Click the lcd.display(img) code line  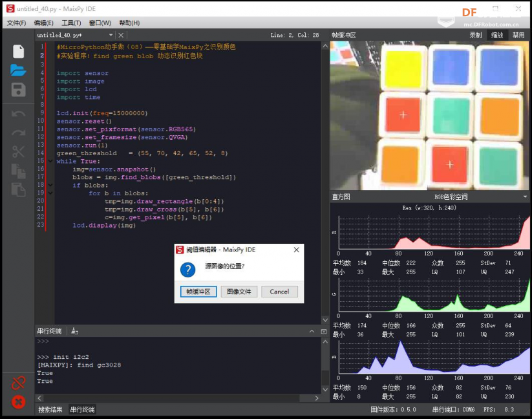tap(104, 225)
